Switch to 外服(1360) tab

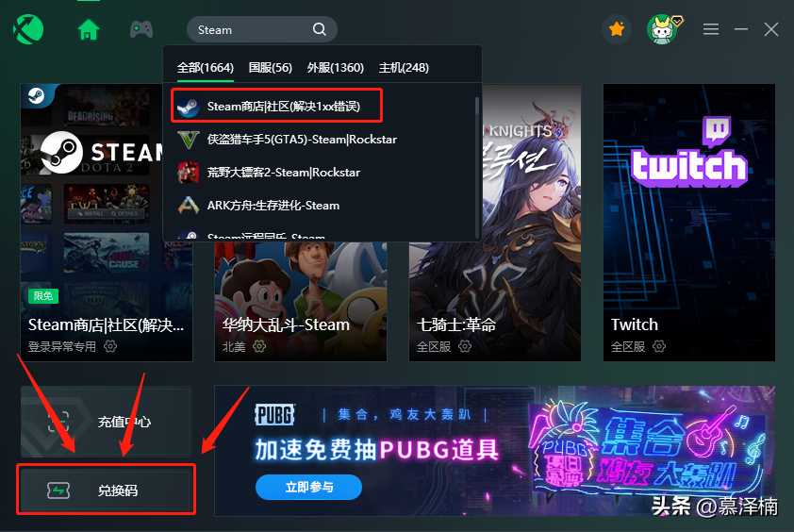pos(335,67)
